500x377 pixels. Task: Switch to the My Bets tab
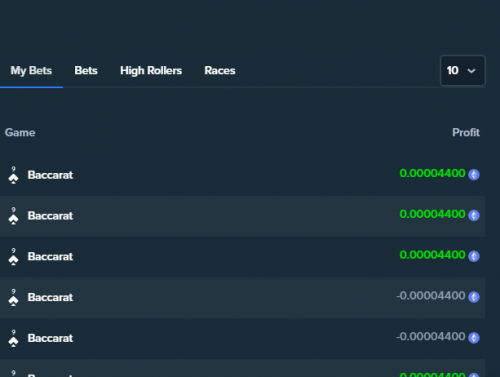(x=31, y=71)
